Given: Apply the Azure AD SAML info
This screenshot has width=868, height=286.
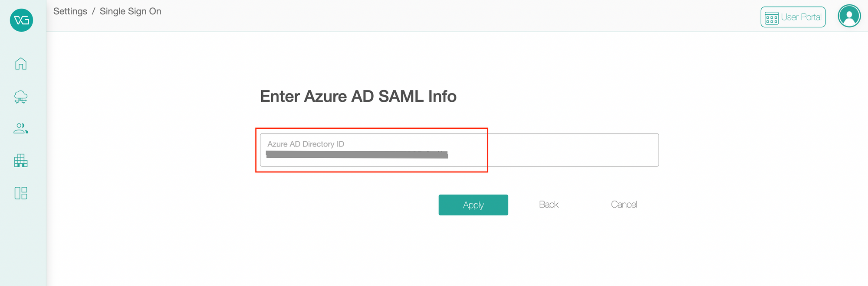Looking at the screenshot, I should click(473, 205).
